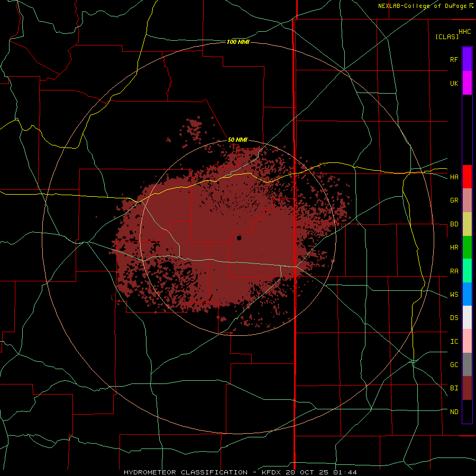Click the ND black legend swatch

coord(467,411)
